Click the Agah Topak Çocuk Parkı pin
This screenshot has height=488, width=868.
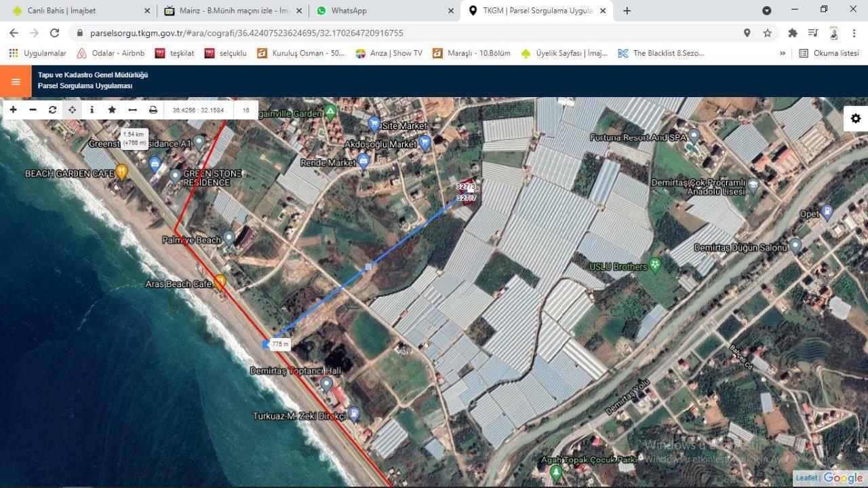pyautogui.click(x=556, y=472)
